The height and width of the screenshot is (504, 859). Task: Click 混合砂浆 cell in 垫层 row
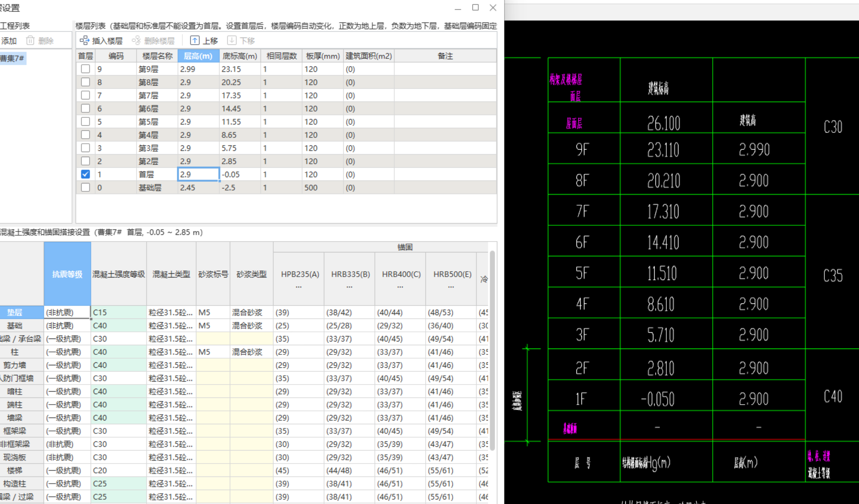coord(252,312)
